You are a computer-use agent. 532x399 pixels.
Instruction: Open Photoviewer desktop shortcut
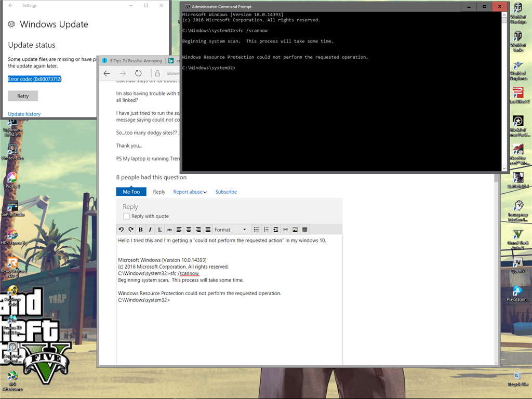click(13, 152)
